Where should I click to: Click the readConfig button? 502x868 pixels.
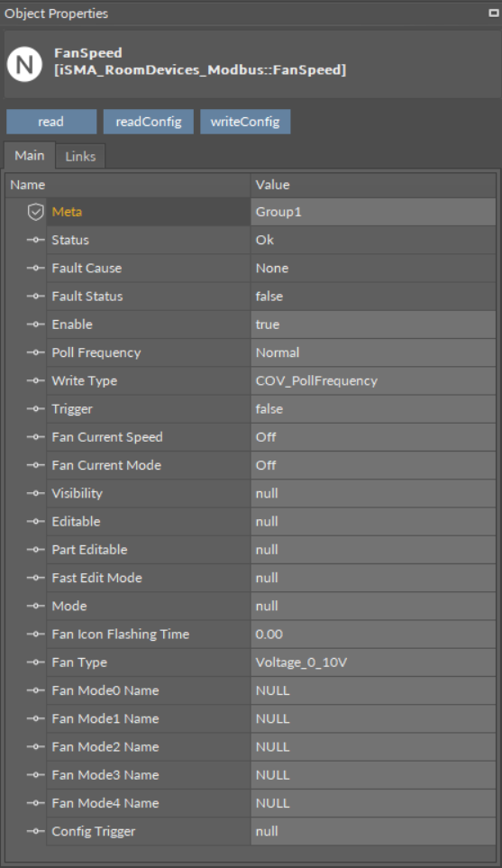tap(149, 122)
